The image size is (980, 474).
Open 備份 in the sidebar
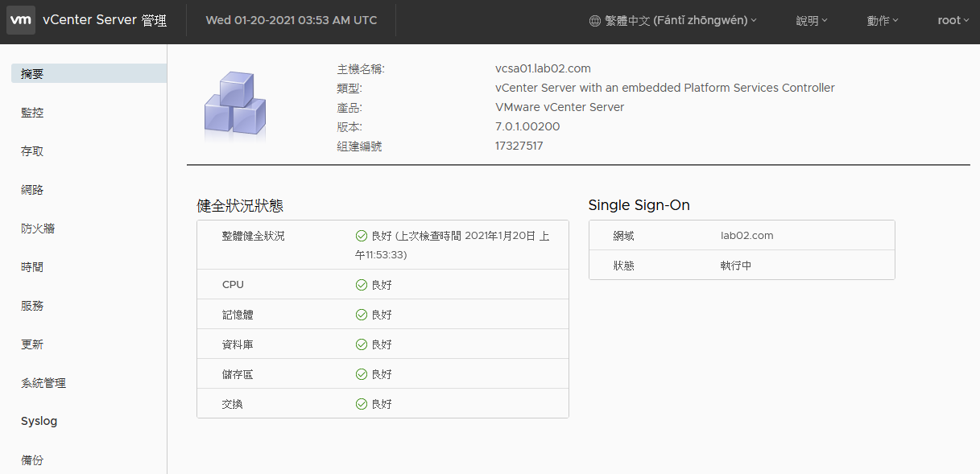tap(32, 460)
